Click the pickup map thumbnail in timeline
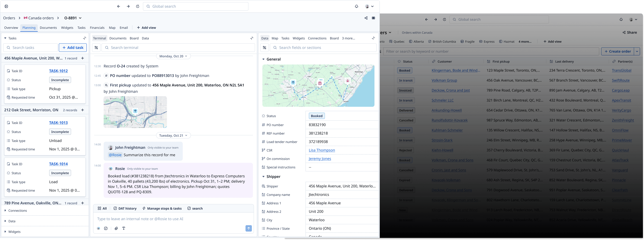This screenshot has height=240, width=644. coord(135,112)
